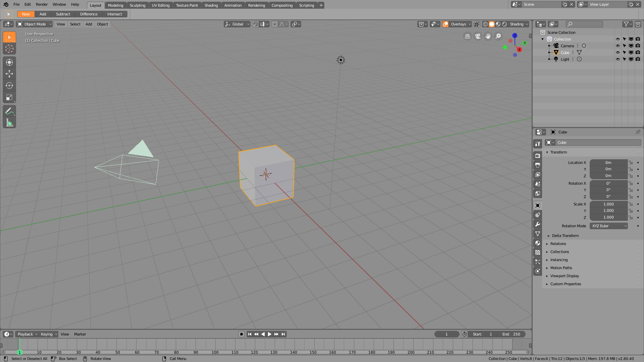This screenshot has height=362, width=644.
Task: Click the Location X value slider
Action: pos(608,163)
